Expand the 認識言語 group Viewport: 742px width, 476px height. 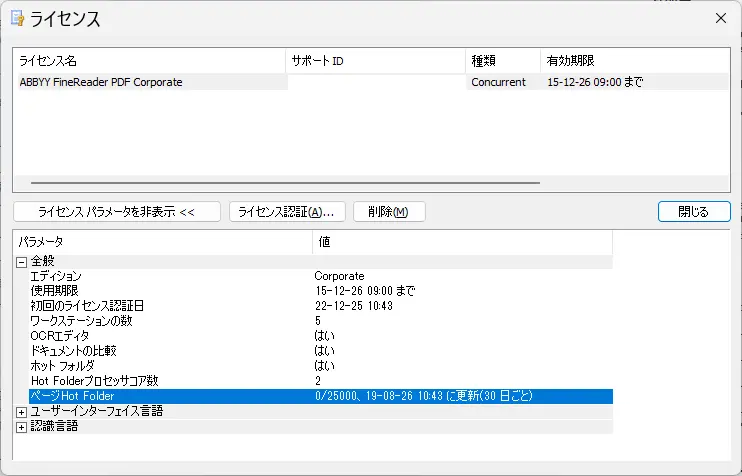tap(21, 427)
